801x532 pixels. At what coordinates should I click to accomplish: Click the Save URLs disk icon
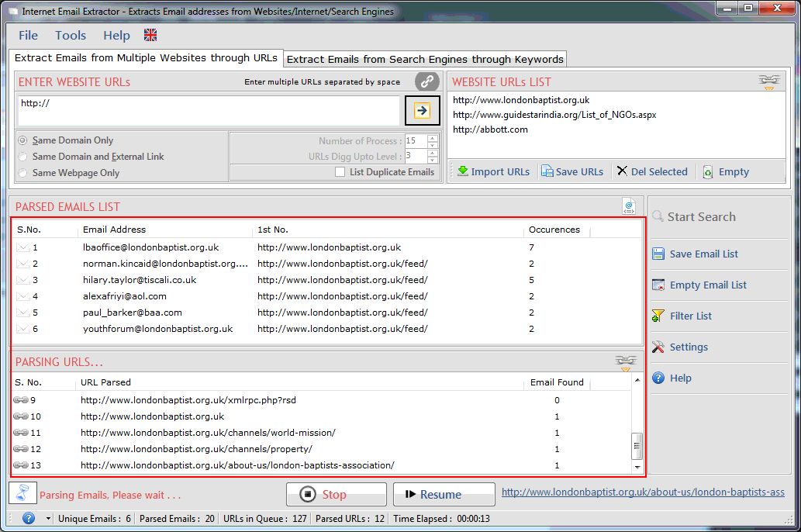[547, 171]
